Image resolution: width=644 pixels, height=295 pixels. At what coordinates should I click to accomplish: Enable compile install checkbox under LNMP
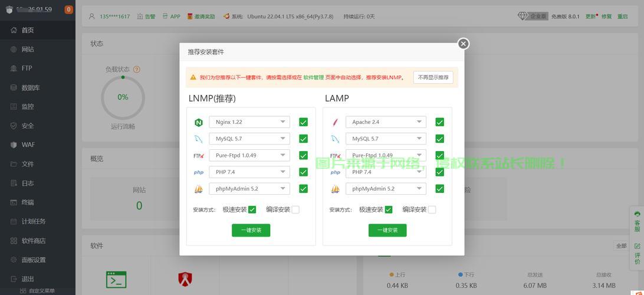[295, 209]
